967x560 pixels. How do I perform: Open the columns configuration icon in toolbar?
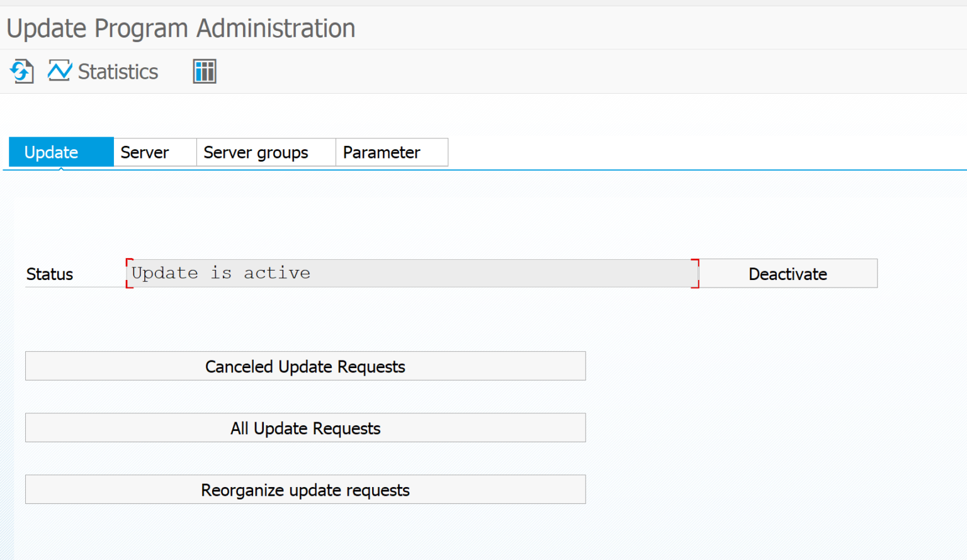click(204, 71)
